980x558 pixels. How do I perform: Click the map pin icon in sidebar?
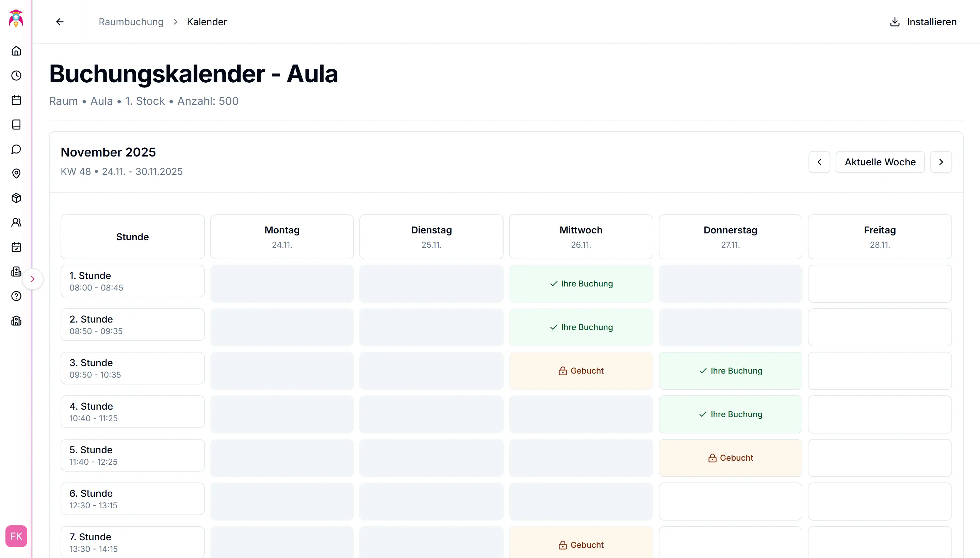pyautogui.click(x=16, y=174)
